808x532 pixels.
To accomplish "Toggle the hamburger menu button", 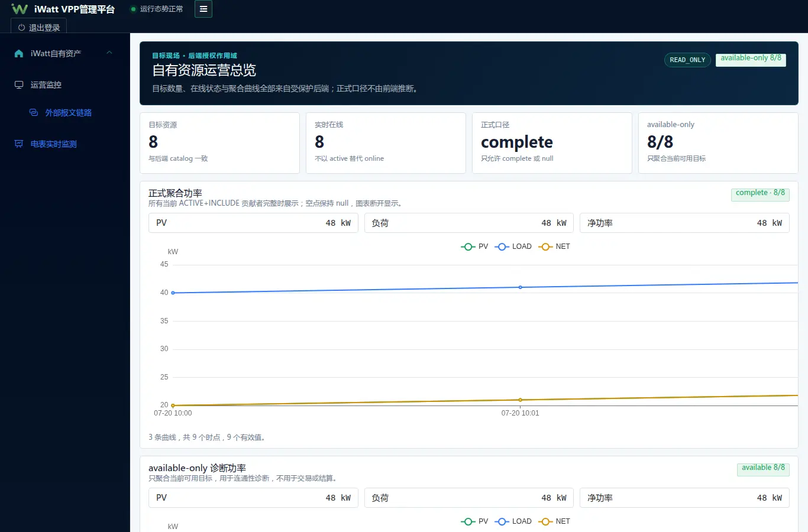I will (x=203, y=9).
